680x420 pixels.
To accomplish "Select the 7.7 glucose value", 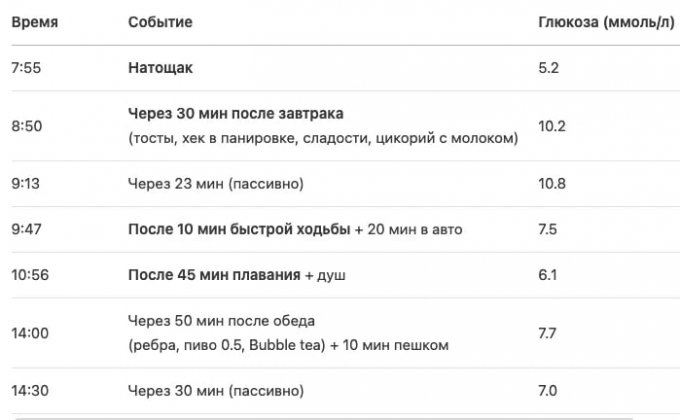I will 548,333.
